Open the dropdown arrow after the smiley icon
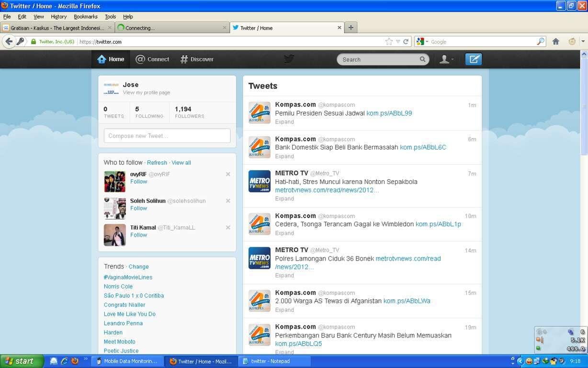588x368 pixels. click(583, 42)
